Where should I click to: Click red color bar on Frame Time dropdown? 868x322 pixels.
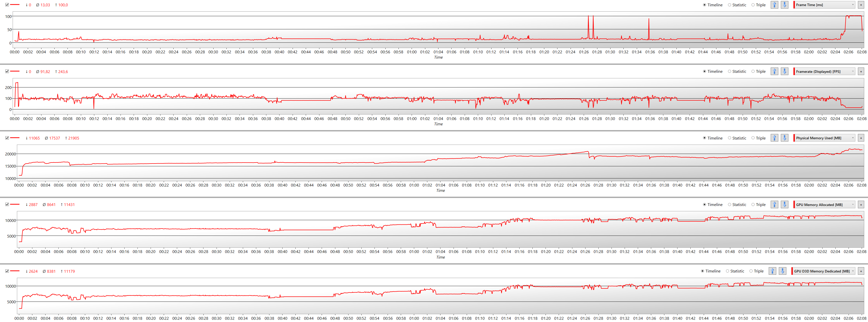[x=794, y=5]
